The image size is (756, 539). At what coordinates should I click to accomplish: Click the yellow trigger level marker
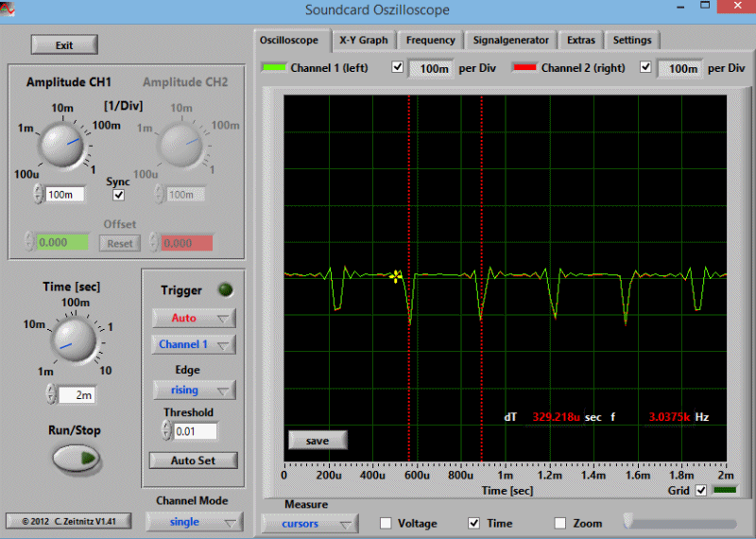395,276
